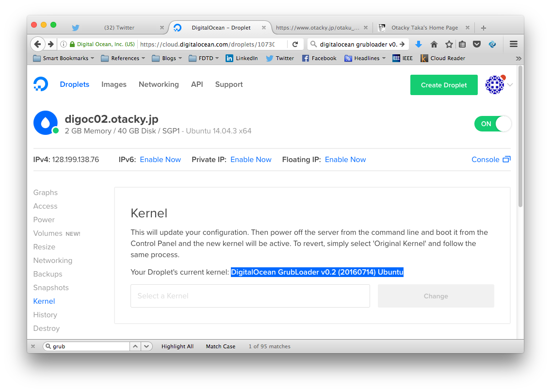The height and width of the screenshot is (392, 551).
Task: Expand References bookmarks folder
Action: pyautogui.click(x=123, y=58)
